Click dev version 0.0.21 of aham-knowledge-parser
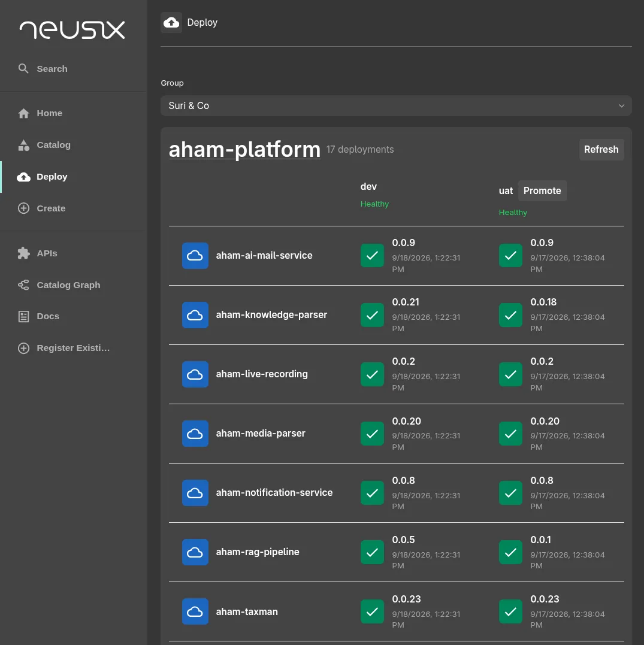 [406, 302]
